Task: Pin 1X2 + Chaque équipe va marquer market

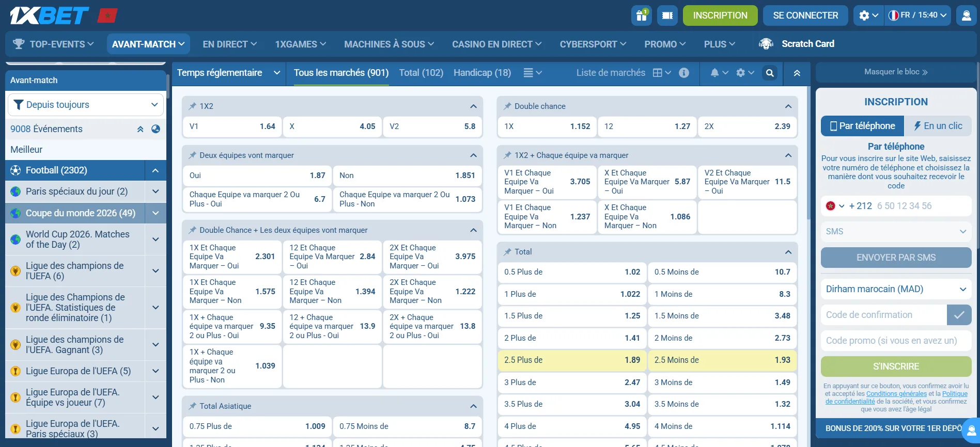Action: click(507, 155)
